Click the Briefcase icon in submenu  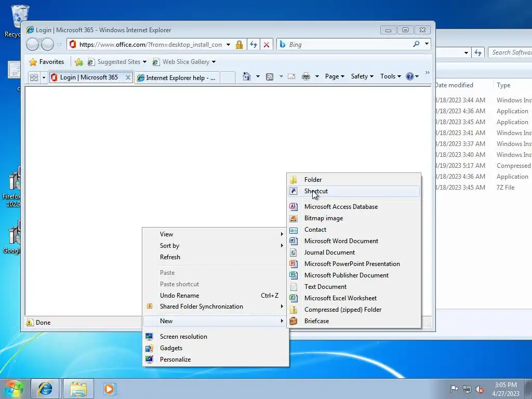point(294,321)
